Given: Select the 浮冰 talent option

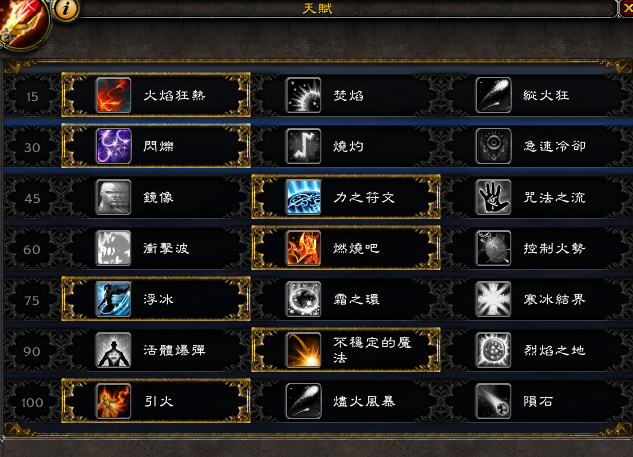Looking at the screenshot, I should 156,299.
